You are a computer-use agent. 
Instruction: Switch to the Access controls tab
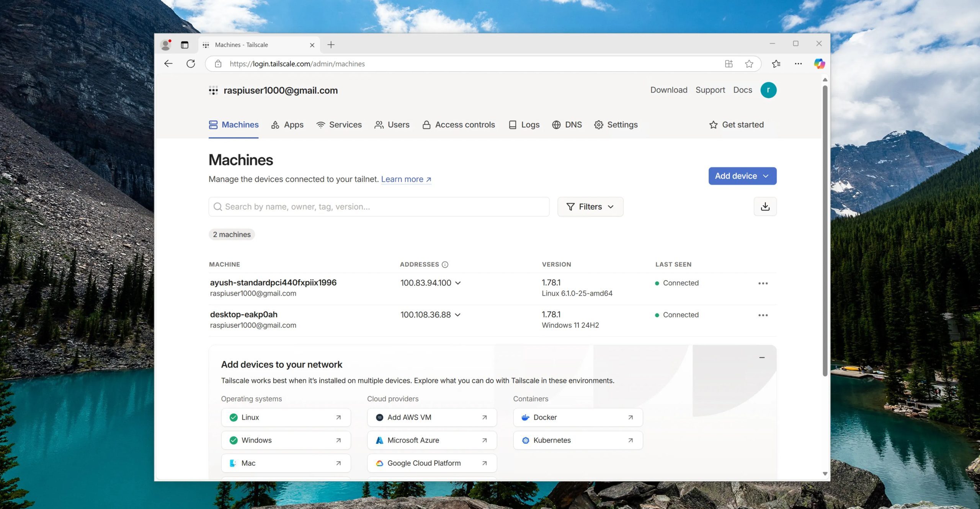point(458,125)
